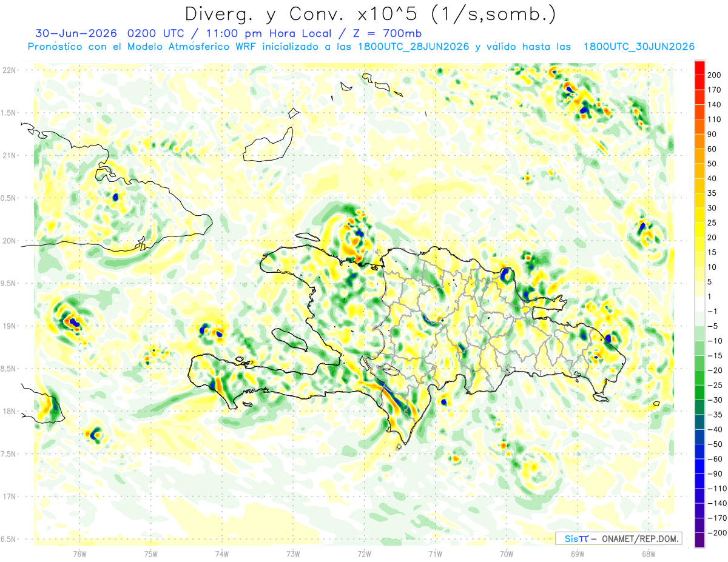Click the "9.5N" latitude label
This screenshot has height=562, width=728.
(9, 283)
